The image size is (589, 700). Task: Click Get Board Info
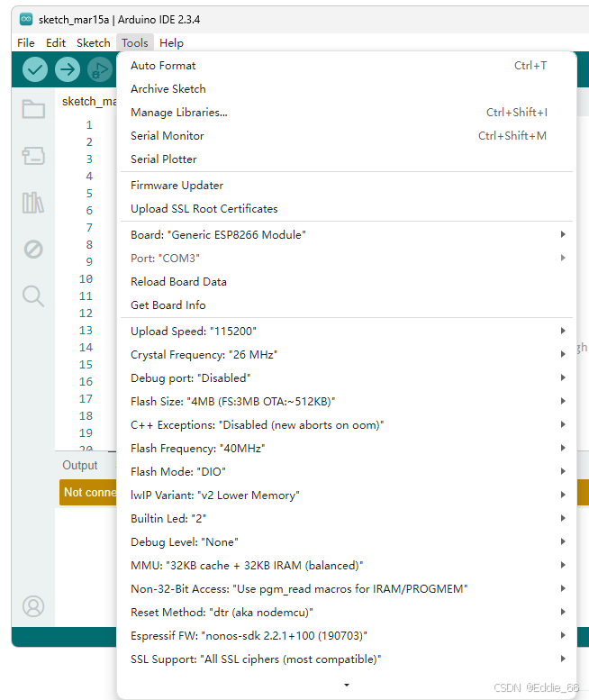(x=347, y=305)
